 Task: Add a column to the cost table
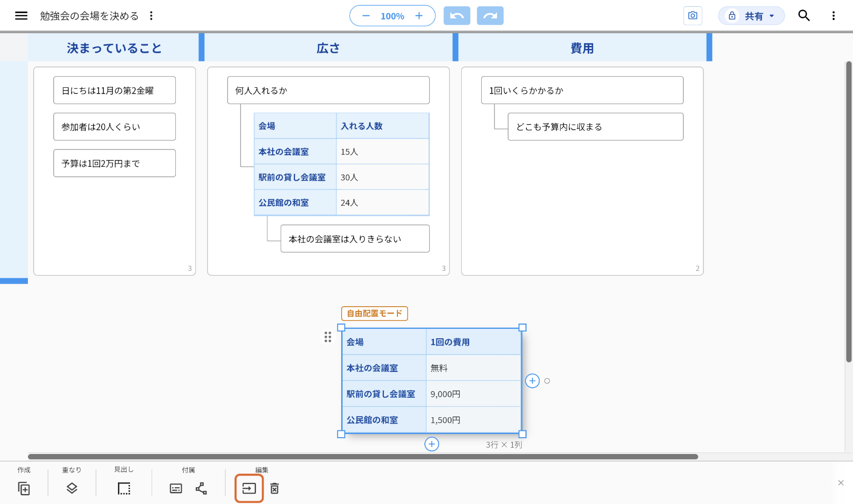532,381
